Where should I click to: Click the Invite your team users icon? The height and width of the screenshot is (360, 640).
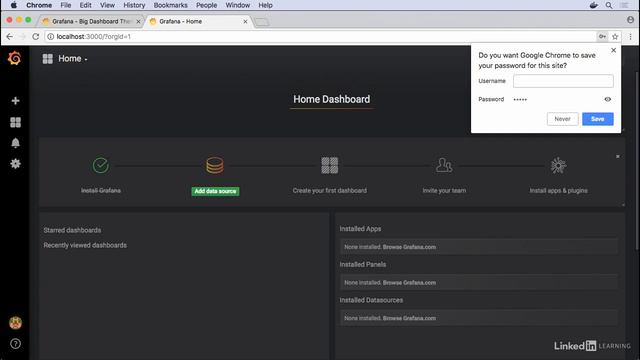tap(444, 165)
